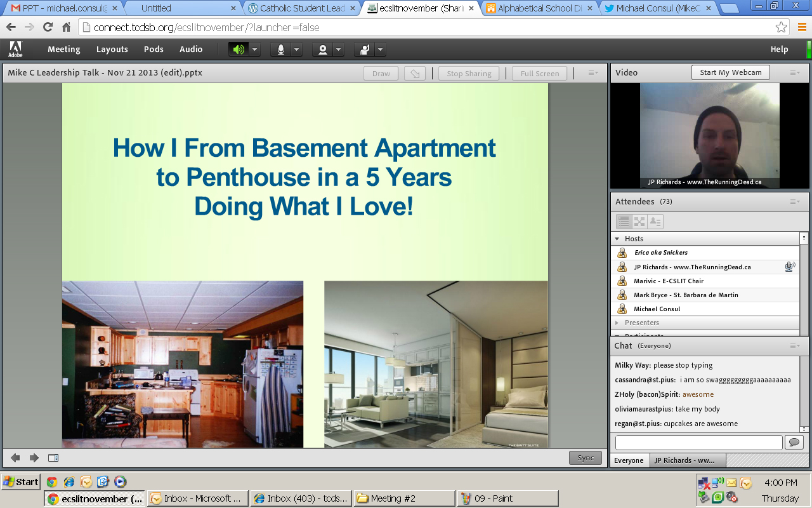The width and height of the screenshot is (812, 508).
Task: Click the Stop Sharing button
Action: (x=469, y=74)
